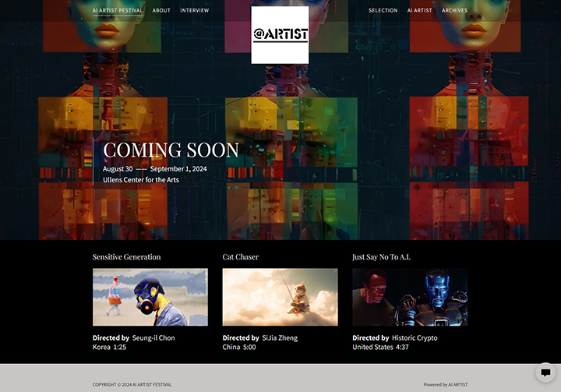Click the date August 30 — September 1, 2024
The image size is (561, 392).
pyautogui.click(x=155, y=169)
